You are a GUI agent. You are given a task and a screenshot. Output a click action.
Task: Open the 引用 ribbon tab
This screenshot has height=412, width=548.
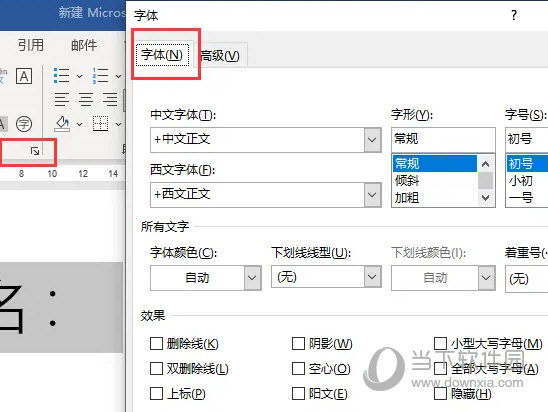(31, 45)
